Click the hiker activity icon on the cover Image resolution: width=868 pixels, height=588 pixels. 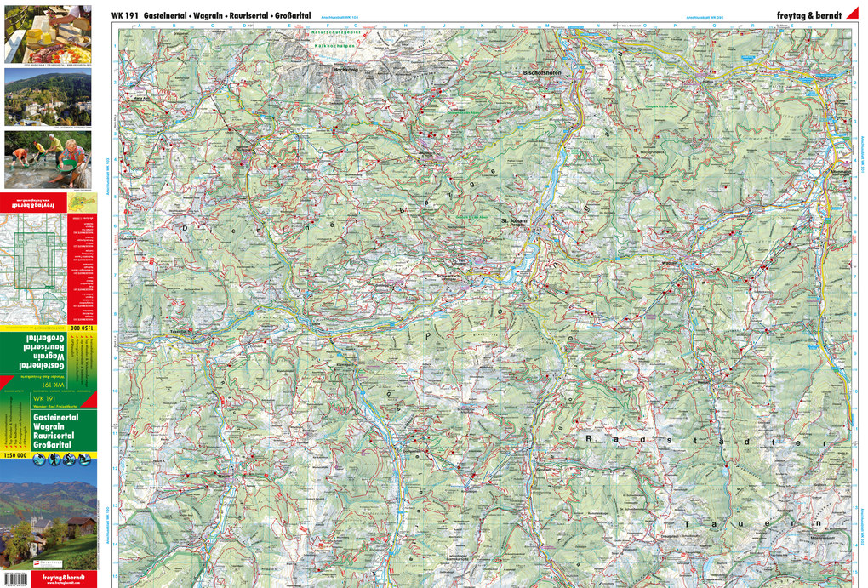(x=54, y=459)
